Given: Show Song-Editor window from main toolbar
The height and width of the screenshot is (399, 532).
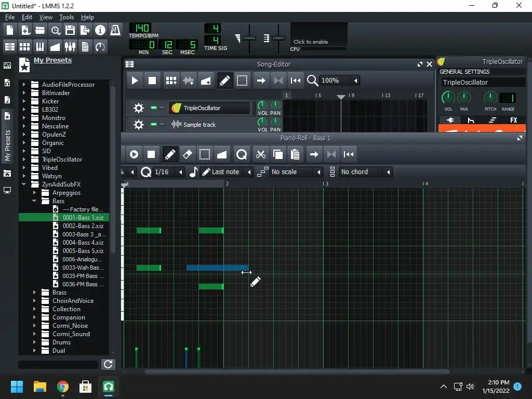Looking at the screenshot, I should (x=10, y=46).
